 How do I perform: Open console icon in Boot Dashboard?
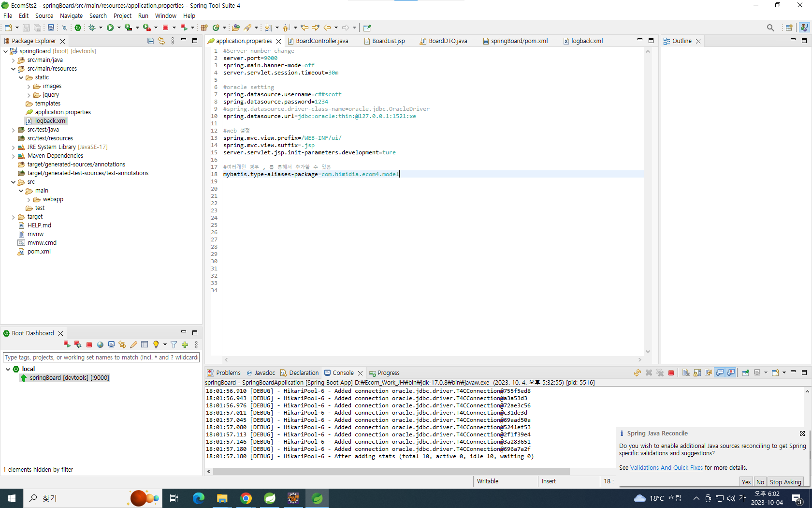click(111, 344)
